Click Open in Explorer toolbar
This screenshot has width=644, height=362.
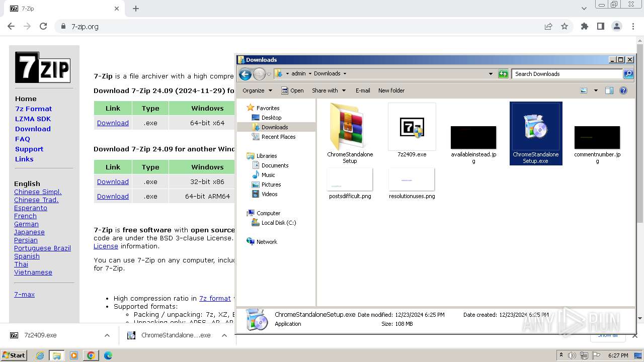click(x=292, y=90)
